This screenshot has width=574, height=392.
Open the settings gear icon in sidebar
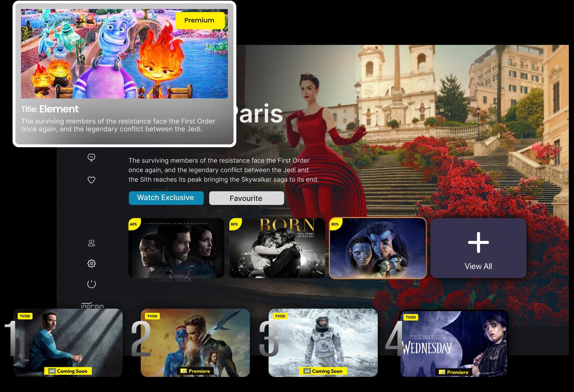91,263
